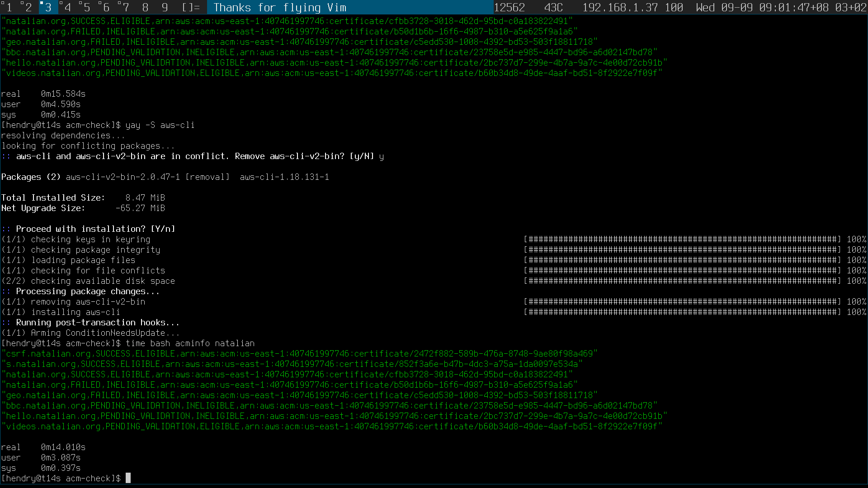Click the last 'videos.natalian.org' certificate ARN line
This screenshot has height=488, width=868.
(x=331, y=427)
